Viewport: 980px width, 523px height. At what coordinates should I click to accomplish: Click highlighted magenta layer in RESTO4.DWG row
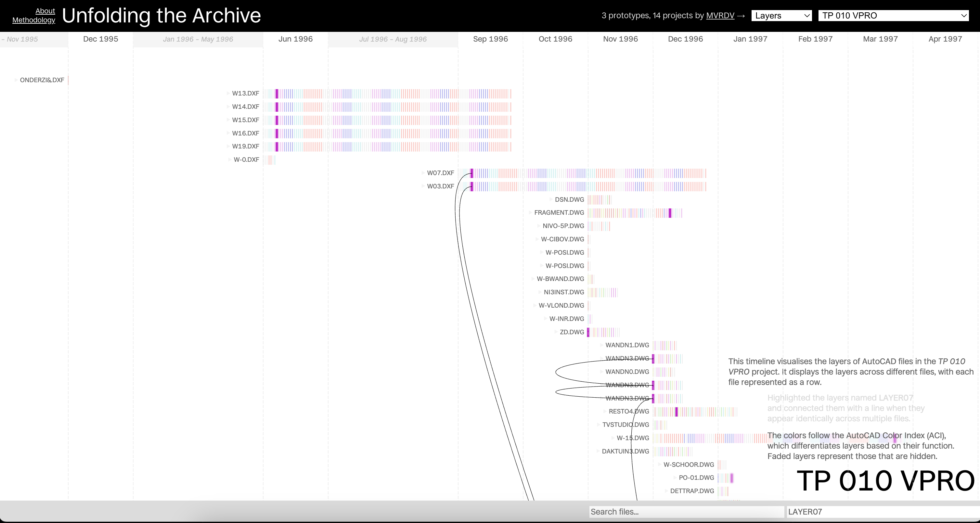click(677, 412)
